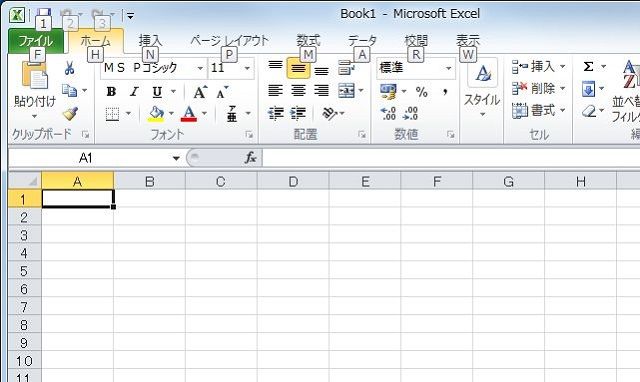Apply comma style

tap(444, 92)
